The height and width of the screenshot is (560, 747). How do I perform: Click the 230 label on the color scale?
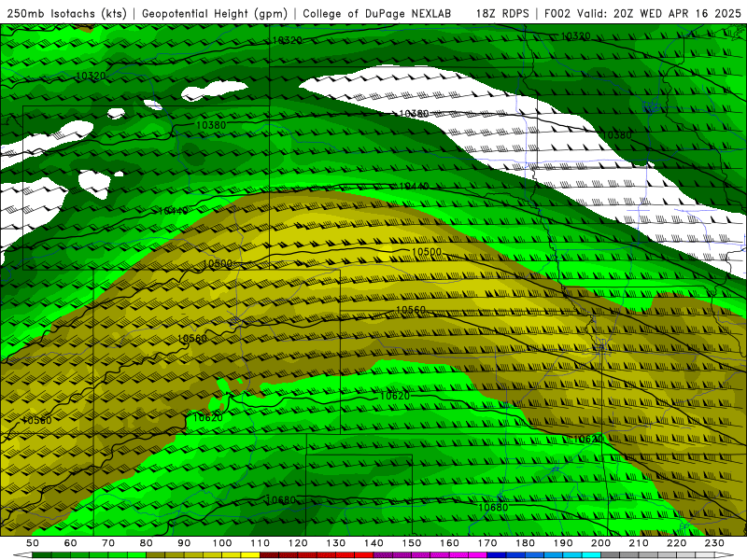pyautogui.click(x=715, y=543)
